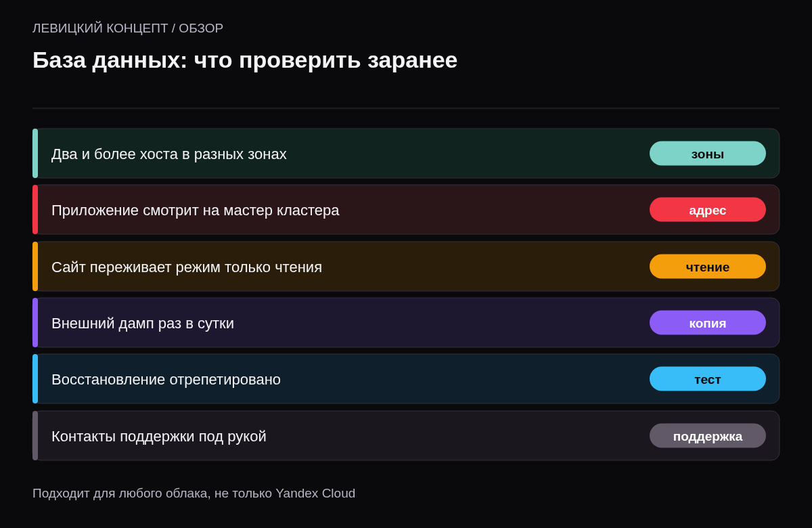Click 'Сайт переживает режим только чтения' row

406,267
